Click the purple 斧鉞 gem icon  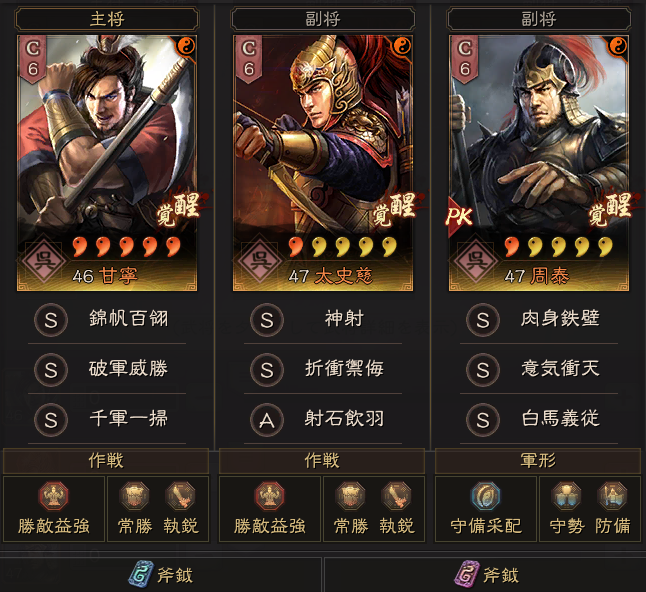pyautogui.click(x=467, y=573)
